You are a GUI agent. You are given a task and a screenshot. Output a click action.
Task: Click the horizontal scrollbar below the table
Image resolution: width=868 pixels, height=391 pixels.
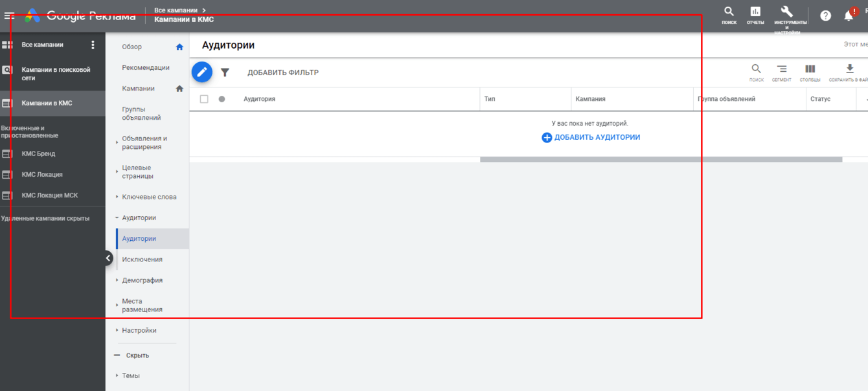[661, 159]
